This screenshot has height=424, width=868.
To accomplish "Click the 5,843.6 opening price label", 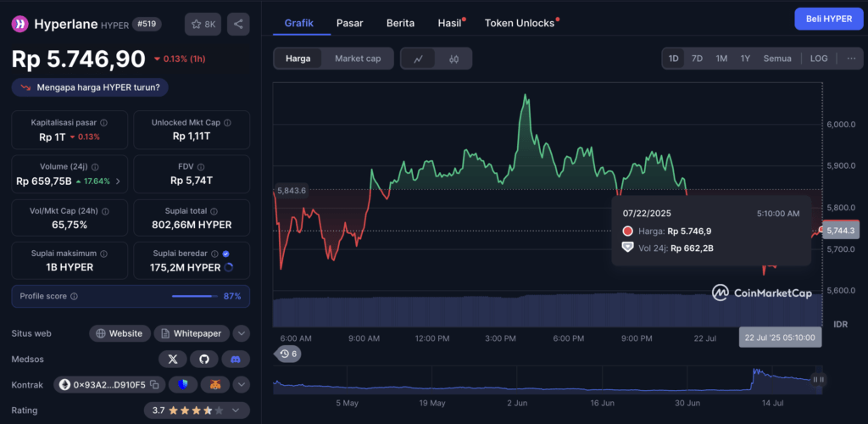I will click(x=292, y=190).
